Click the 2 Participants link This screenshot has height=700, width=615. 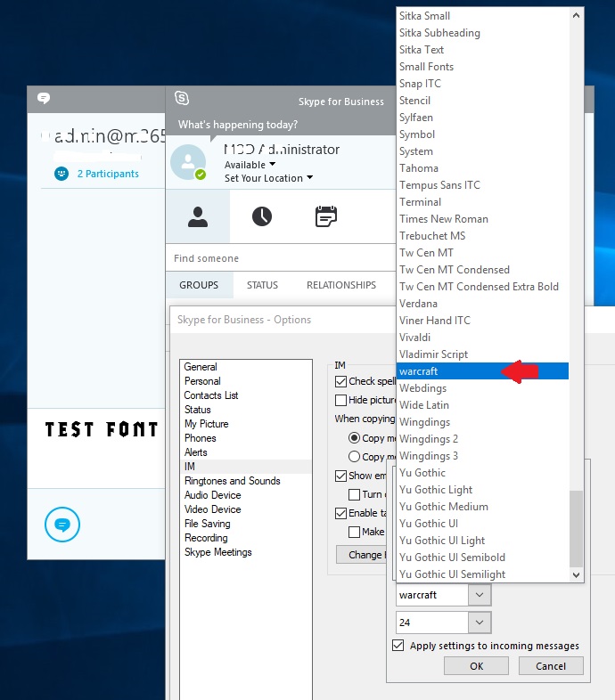click(108, 174)
